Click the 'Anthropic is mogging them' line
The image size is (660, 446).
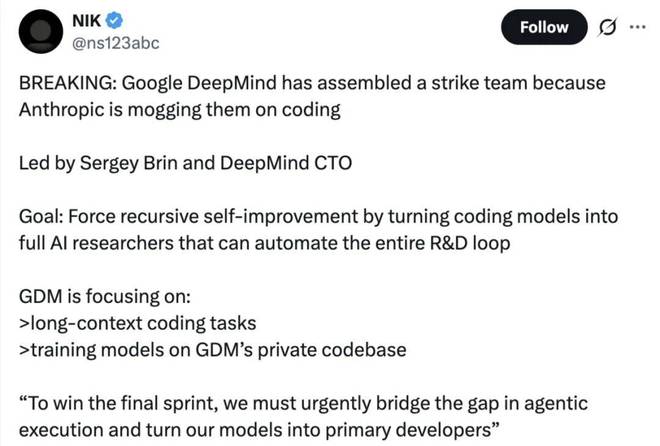(180, 110)
